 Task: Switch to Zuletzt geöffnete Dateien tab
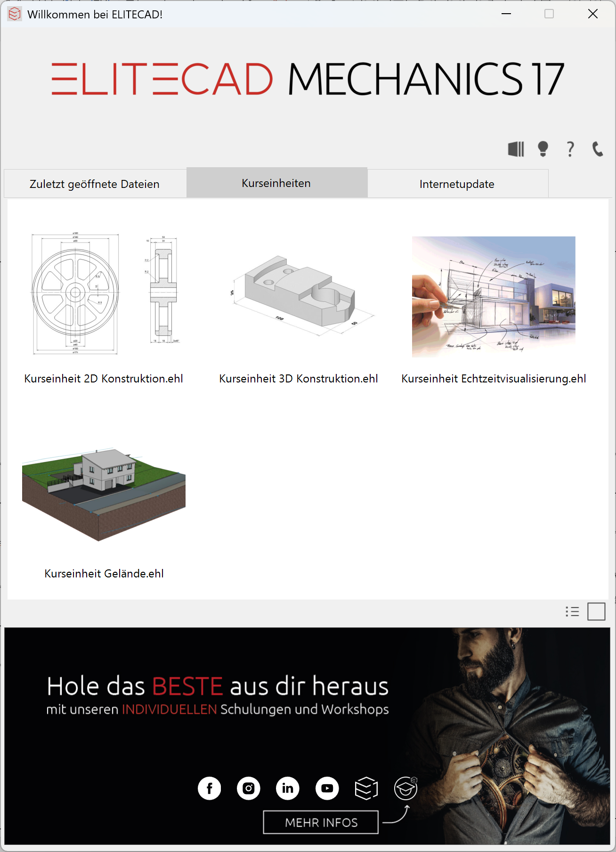(95, 184)
